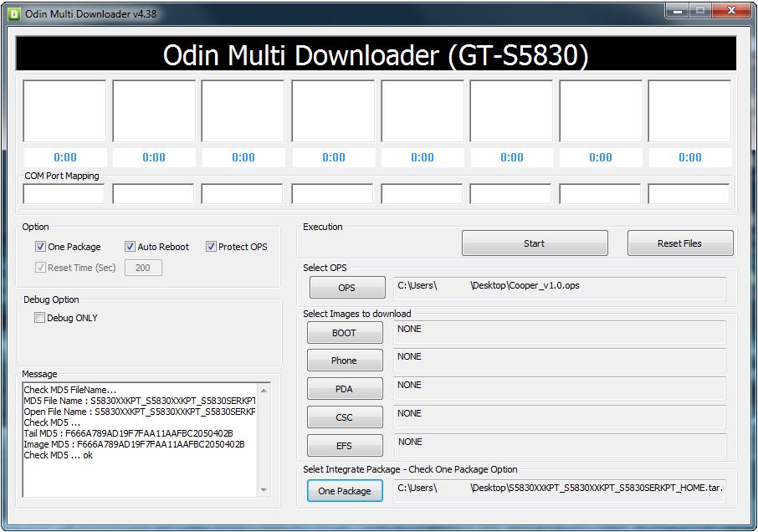Click the OPS file path field
758x532 pixels.
pyautogui.click(x=560, y=289)
